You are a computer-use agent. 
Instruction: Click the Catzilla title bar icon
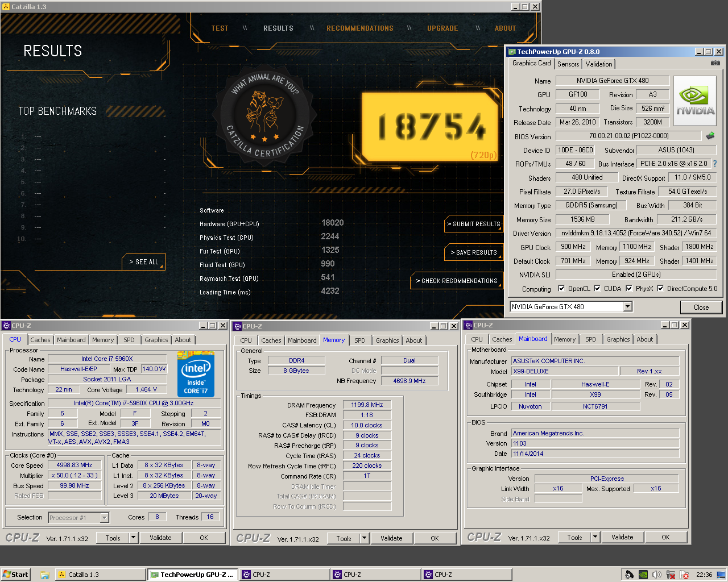tap(6, 7)
